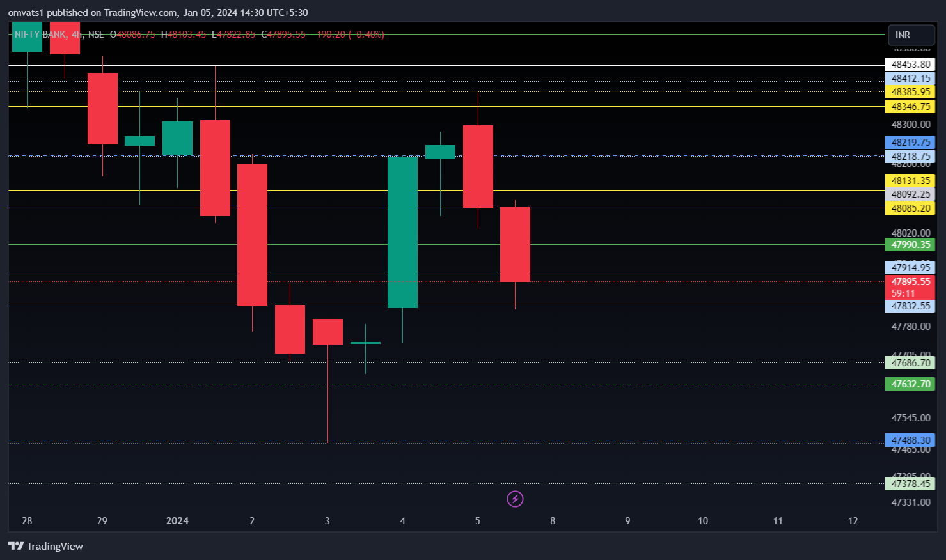Click the 48092.25 gray price label

point(910,194)
